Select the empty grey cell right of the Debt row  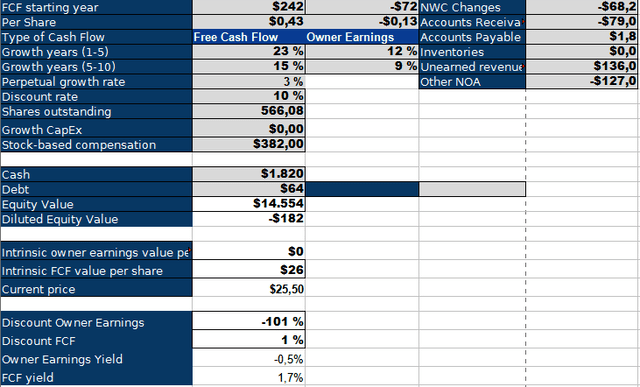pyautogui.click(x=472, y=189)
